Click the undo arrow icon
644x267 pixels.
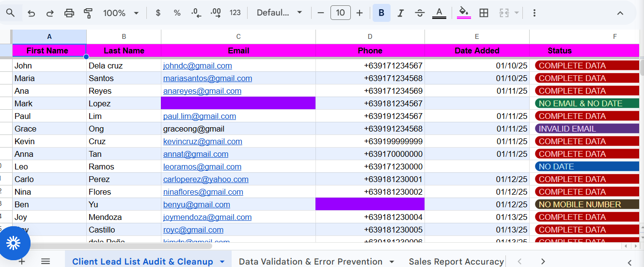point(31,13)
